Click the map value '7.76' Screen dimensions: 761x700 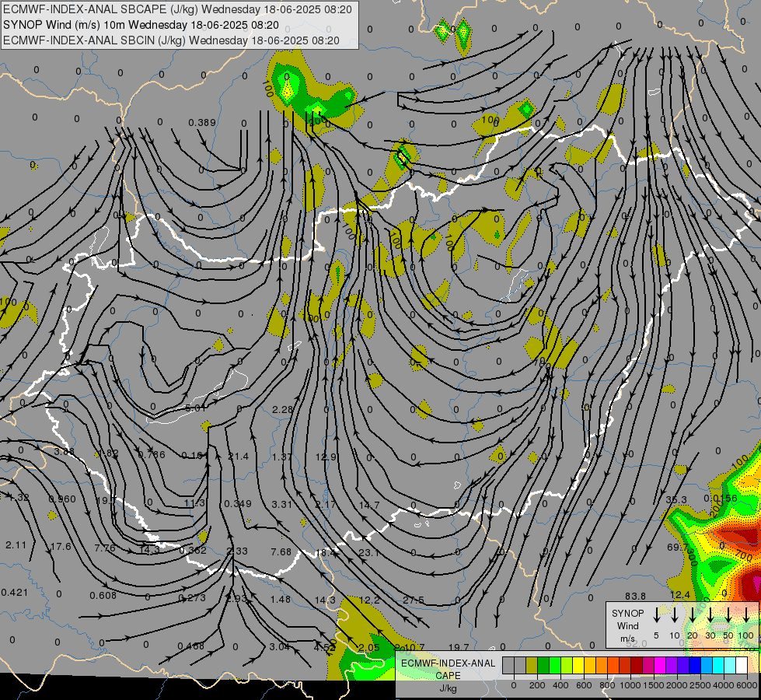pos(105,548)
